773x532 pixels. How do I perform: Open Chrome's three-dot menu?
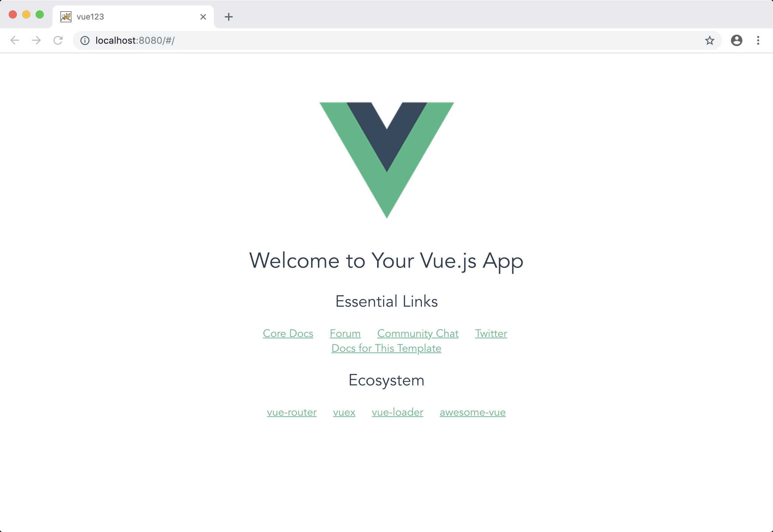(x=758, y=40)
